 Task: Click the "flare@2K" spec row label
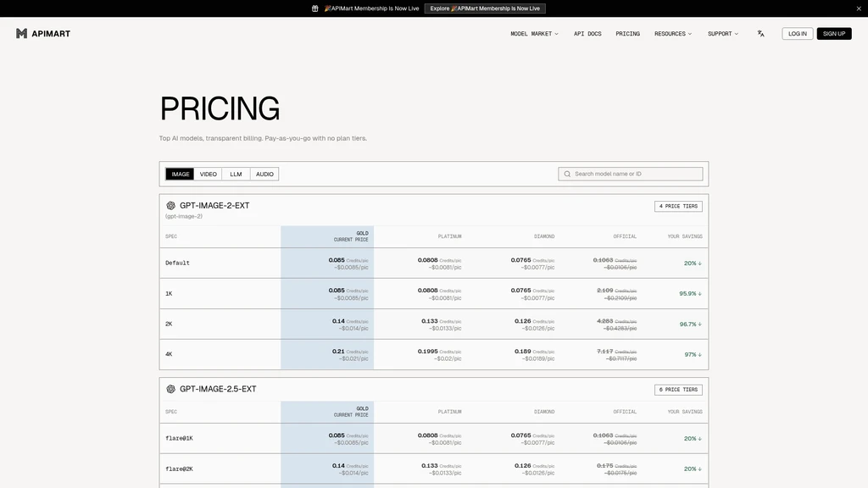pos(180,469)
